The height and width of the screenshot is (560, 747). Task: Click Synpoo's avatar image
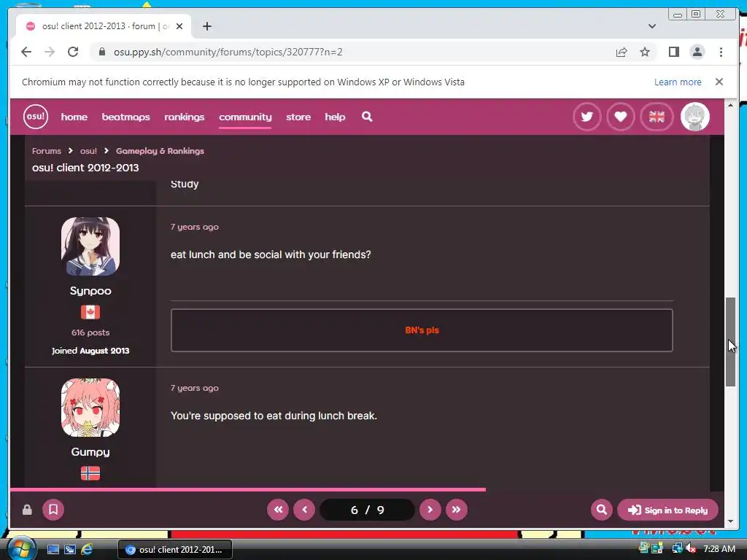[x=90, y=246]
